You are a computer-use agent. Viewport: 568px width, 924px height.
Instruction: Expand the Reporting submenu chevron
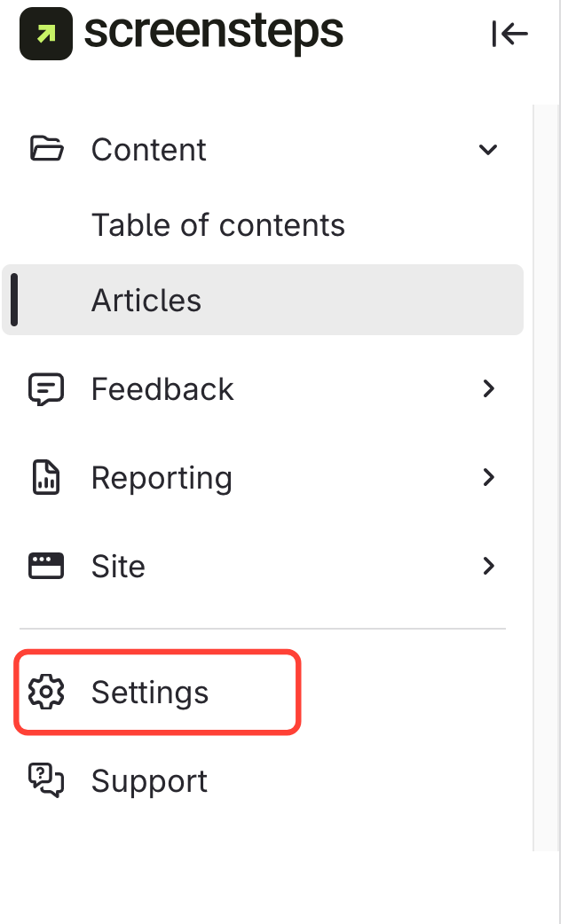point(487,477)
